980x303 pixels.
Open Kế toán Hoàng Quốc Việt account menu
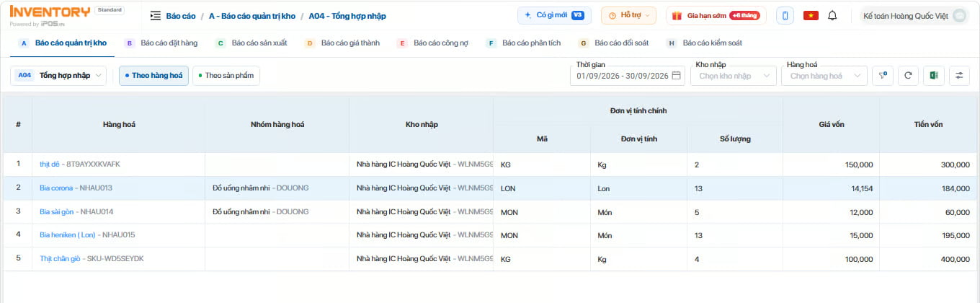click(x=914, y=15)
